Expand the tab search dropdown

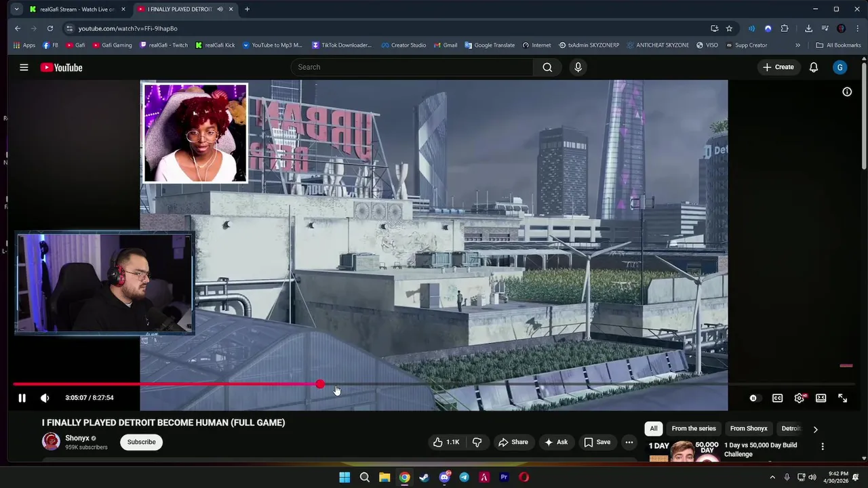tap(16, 9)
